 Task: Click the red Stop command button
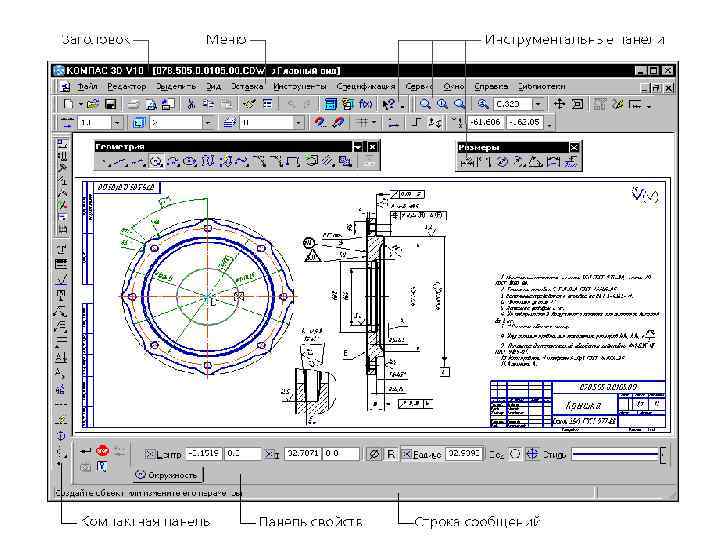102,451
